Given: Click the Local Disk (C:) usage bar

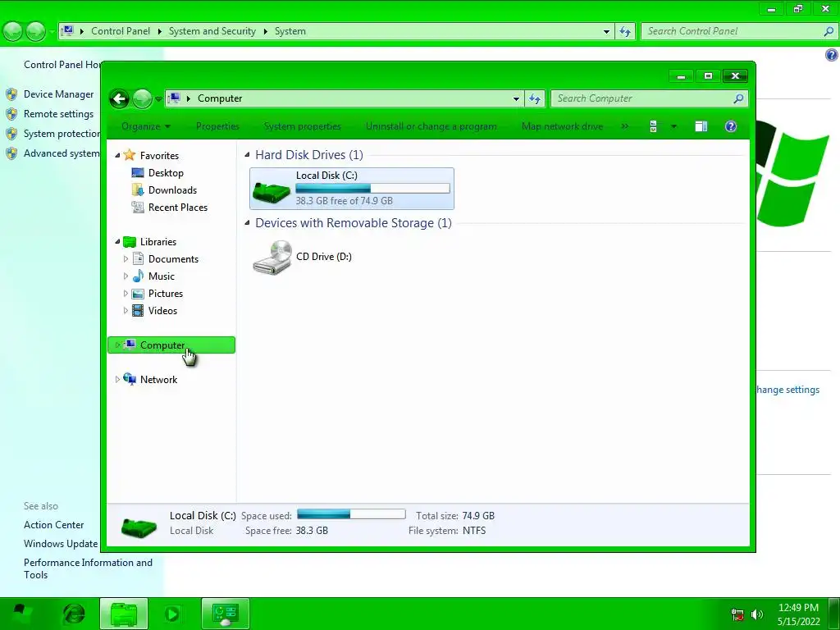Looking at the screenshot, I should pos(372,189).
